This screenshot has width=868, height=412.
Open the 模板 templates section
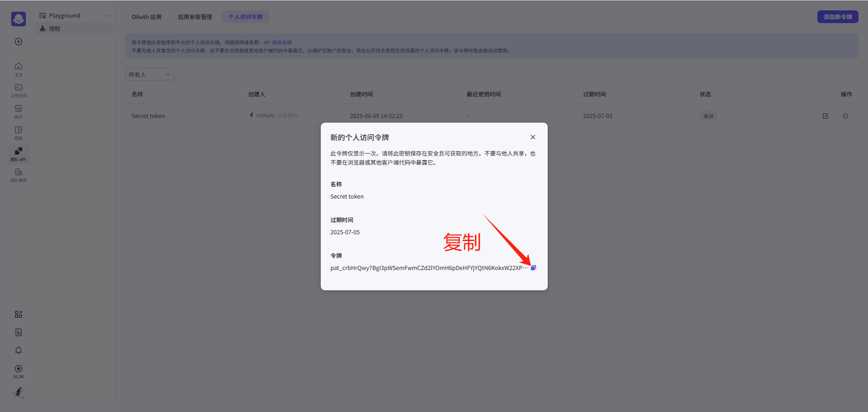[x=18, y=132]
